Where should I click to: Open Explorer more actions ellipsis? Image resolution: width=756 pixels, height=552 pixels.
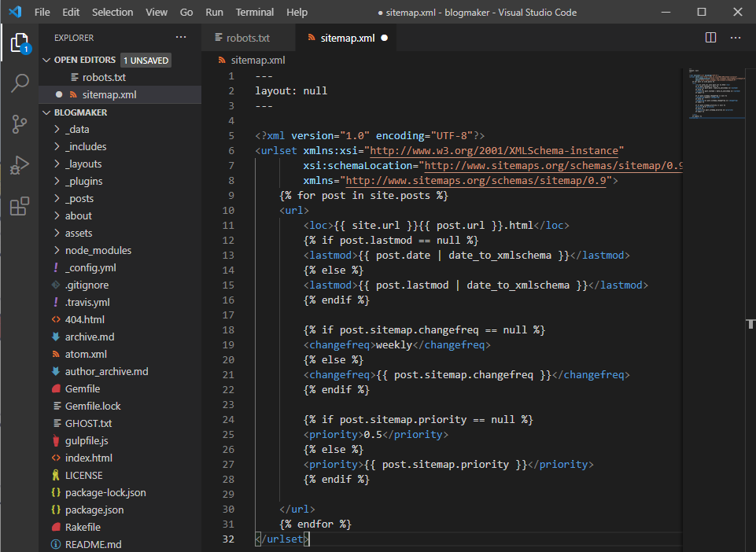(181, 37)
